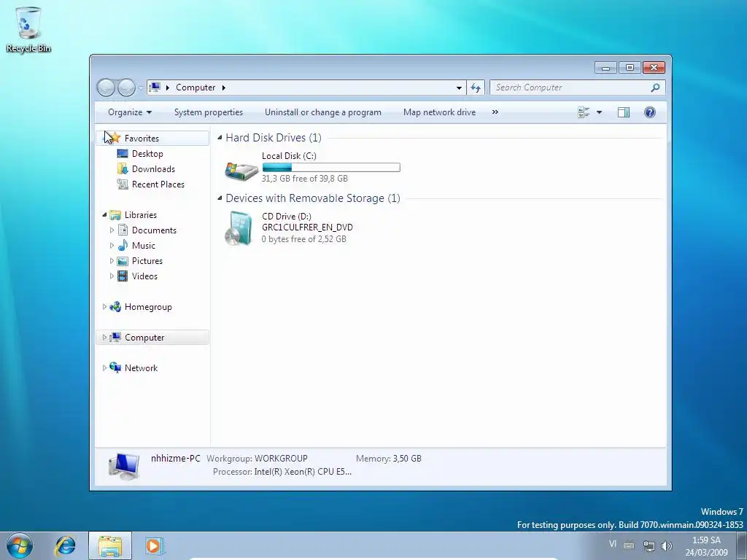Click the Forward navigation button
This screenshot has width=747, height=560.
[x=126, y=87]
